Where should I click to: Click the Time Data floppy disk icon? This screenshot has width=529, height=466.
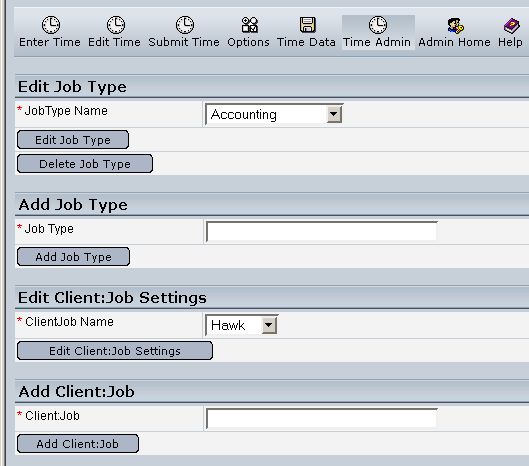(307, 25)
